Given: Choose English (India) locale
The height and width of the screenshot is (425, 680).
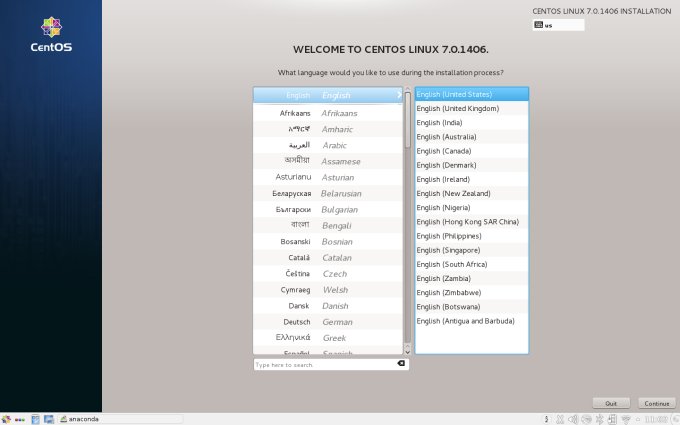Looking at the screenshot, I should coord(472,123).
